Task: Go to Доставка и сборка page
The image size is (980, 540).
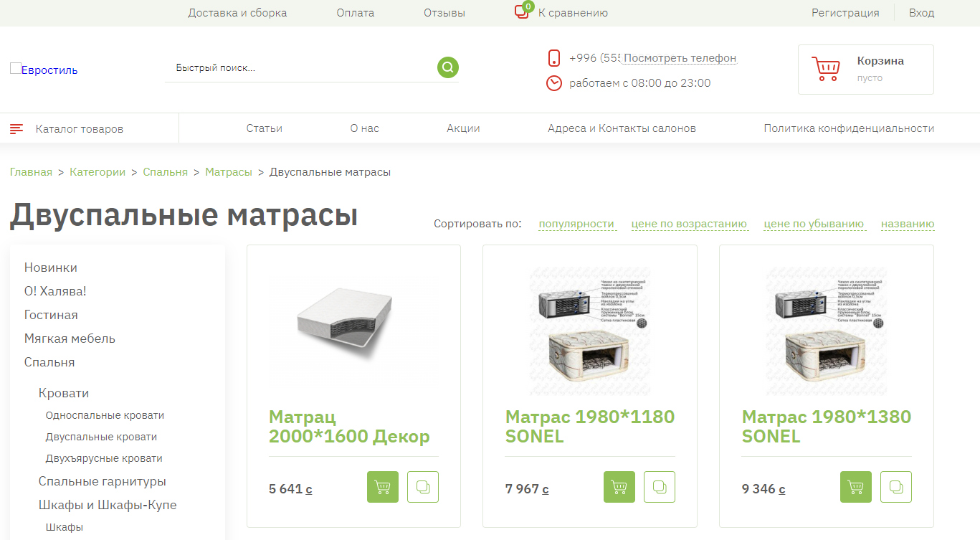Action: pos(237,13)
